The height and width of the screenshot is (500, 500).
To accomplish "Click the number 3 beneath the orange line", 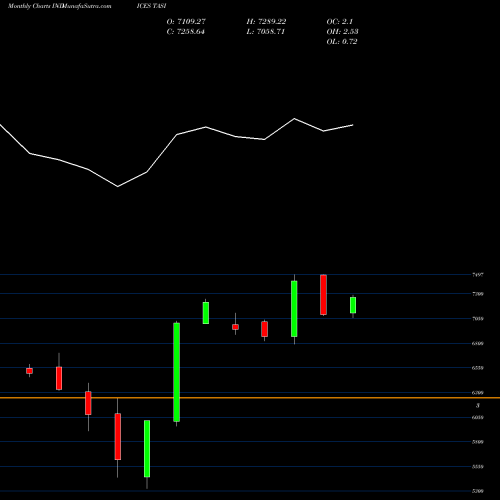I will [478, 406].
